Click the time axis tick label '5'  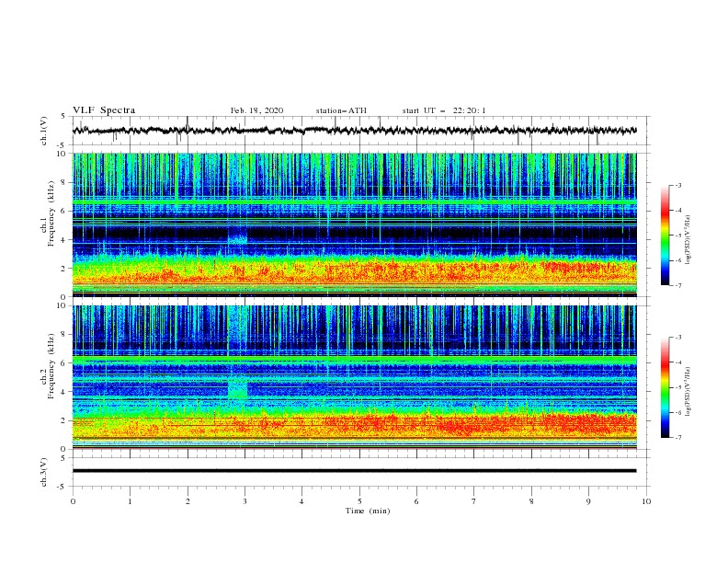click(x=359, y=501)
